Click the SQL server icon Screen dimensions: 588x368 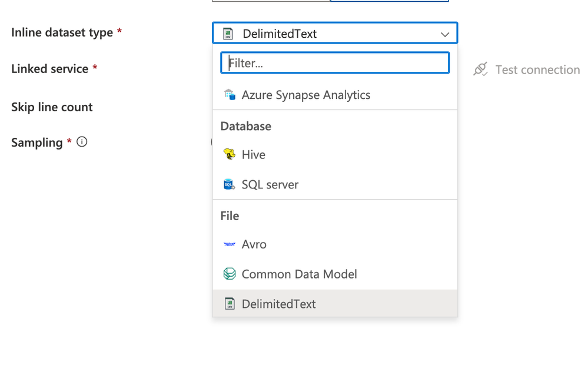(x=229, y=184)
